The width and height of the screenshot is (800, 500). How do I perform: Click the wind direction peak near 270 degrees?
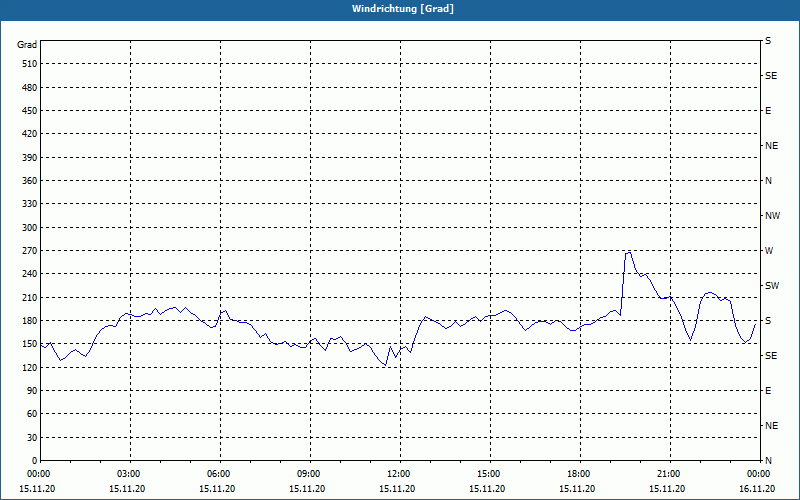coord(629,253)
